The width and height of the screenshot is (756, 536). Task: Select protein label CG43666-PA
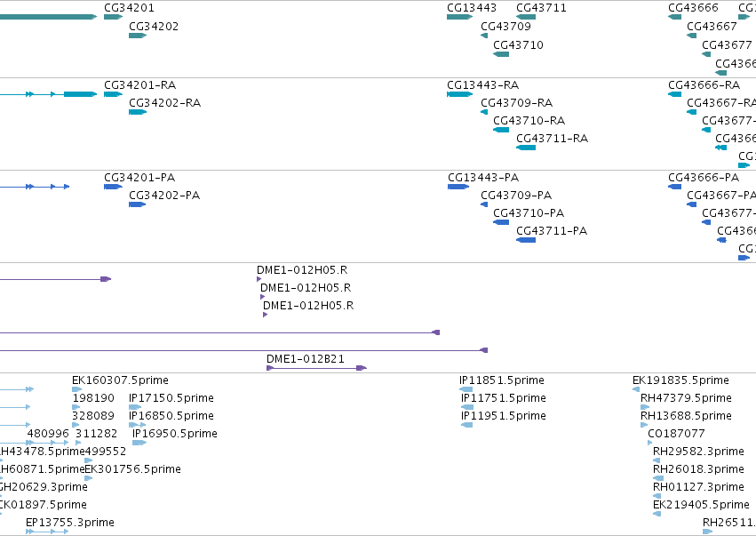click(x=704, y=178)
